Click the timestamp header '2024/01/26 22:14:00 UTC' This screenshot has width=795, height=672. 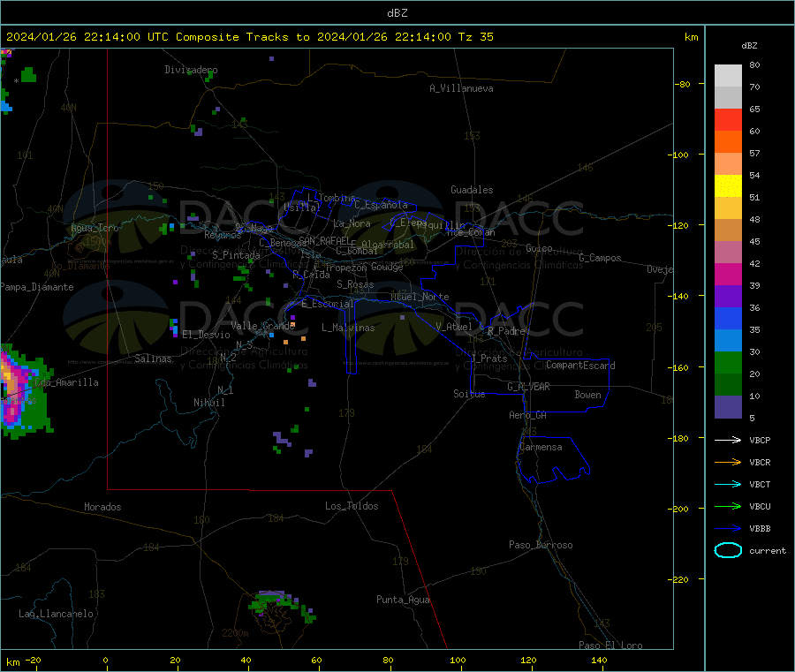(x=87, y=37)
